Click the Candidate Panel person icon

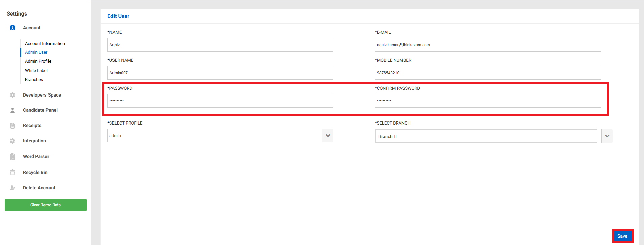[x=12, y=110]
